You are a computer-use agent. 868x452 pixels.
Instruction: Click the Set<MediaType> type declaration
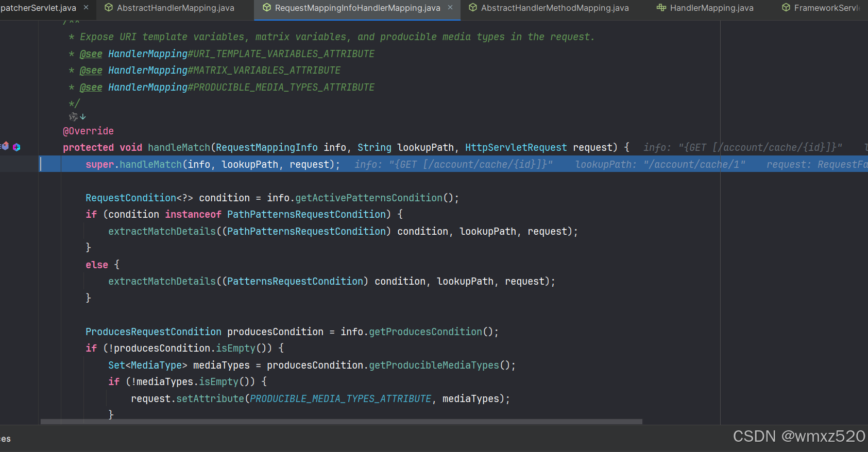point(148,365)
